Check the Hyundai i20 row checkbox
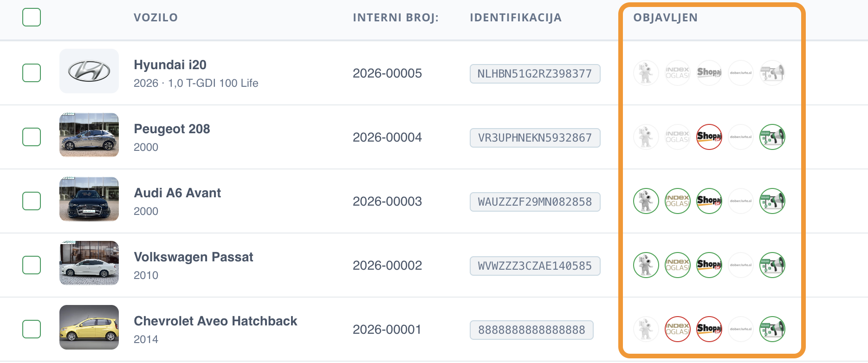This screenshot has width=868, height=363. point(32,73)
